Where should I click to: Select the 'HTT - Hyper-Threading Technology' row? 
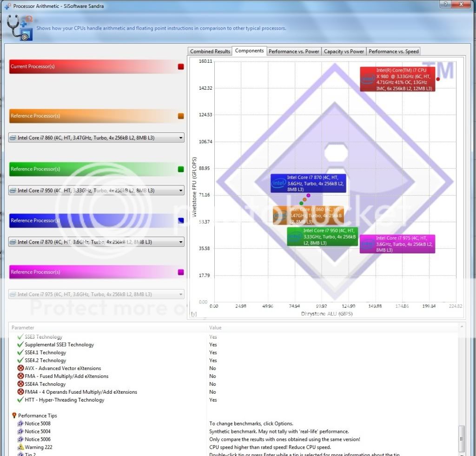(x=234, y=400)
